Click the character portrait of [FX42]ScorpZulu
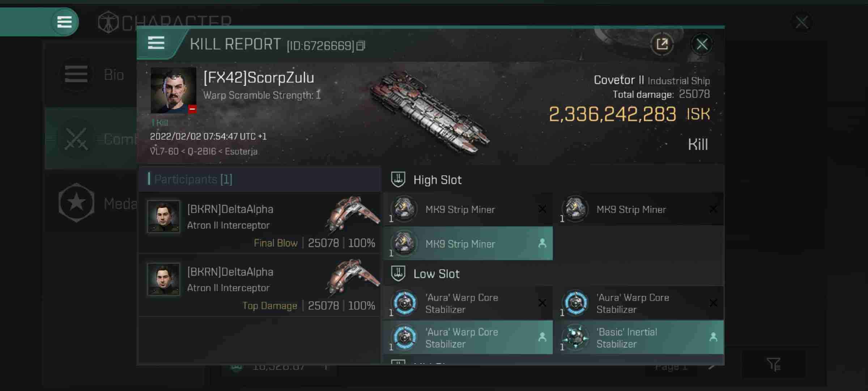The width and height of the screenshot is (868, 391). pyautogui.click(x=173, y=90)
